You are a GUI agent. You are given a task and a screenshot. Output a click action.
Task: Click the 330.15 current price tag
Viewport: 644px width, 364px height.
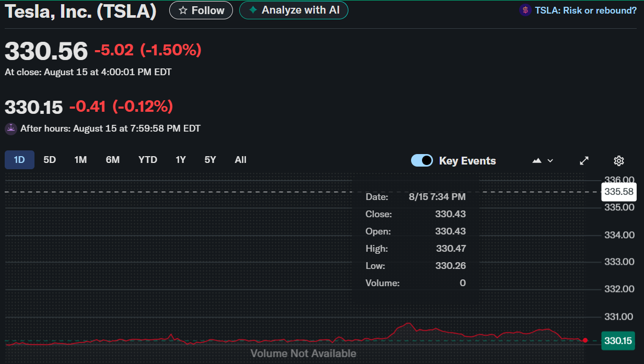(x=618, y=341)
